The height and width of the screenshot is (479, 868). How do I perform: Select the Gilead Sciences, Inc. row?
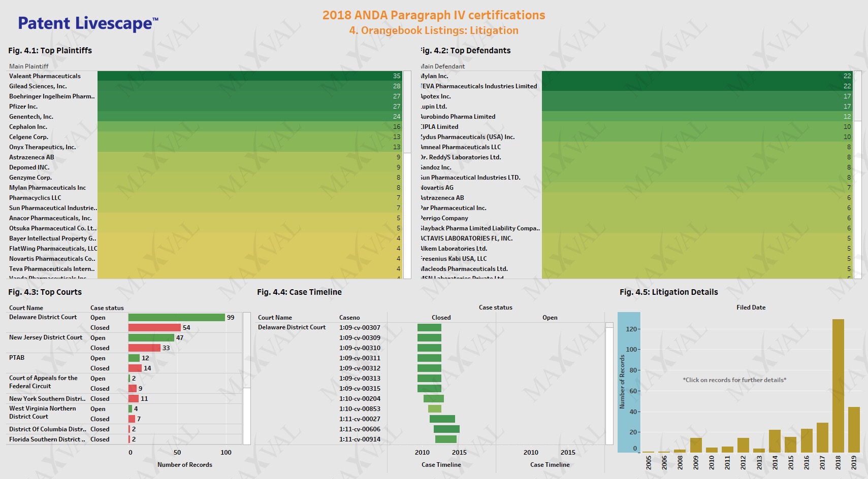(x=205, y=86)
